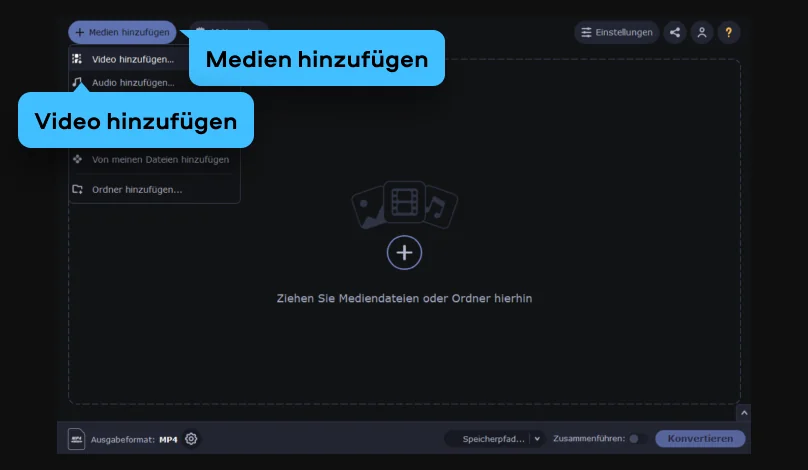The image size is (808, 470).
Task: Click the folder icon beside Ordner hinzufügen
Action: click(x=77, y=189)
